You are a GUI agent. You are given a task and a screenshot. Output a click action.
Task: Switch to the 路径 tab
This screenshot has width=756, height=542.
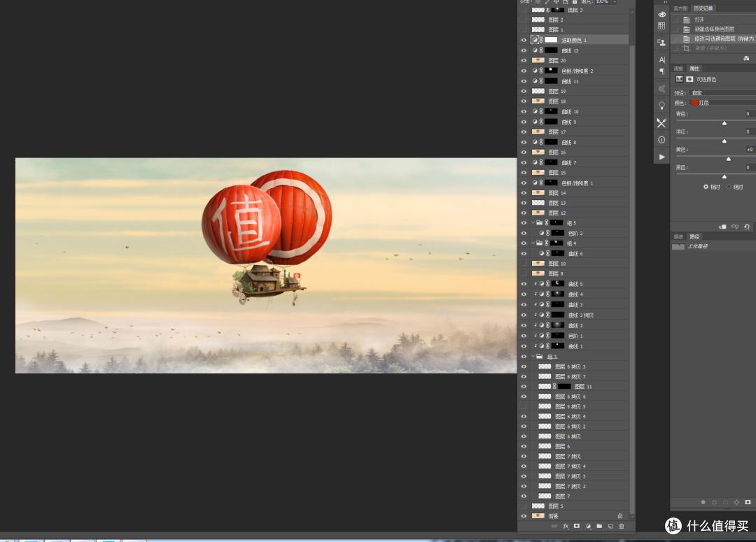[694, 236]
